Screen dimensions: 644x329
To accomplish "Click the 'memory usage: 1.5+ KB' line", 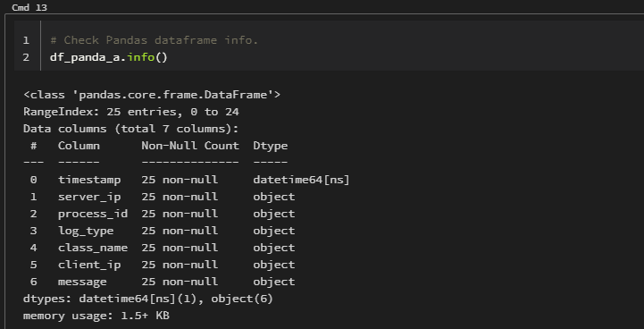I will pyautogui.click(x=96, y=316).
